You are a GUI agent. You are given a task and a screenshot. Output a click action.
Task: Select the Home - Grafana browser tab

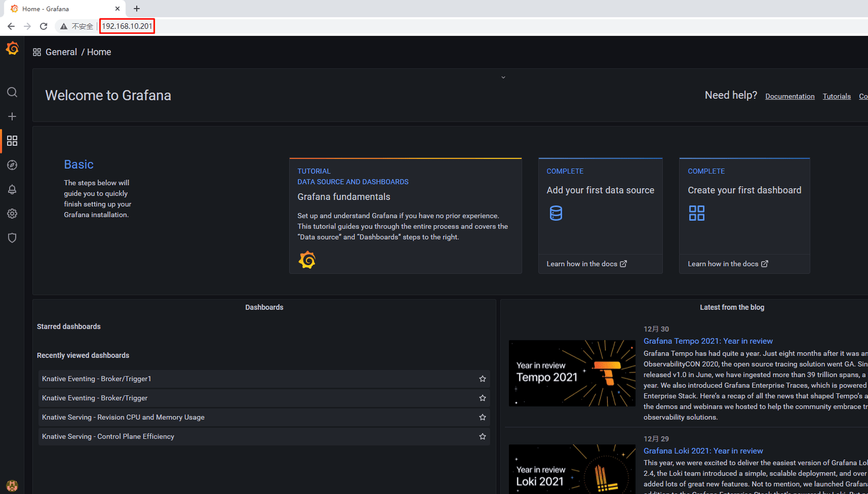[64, 9]
